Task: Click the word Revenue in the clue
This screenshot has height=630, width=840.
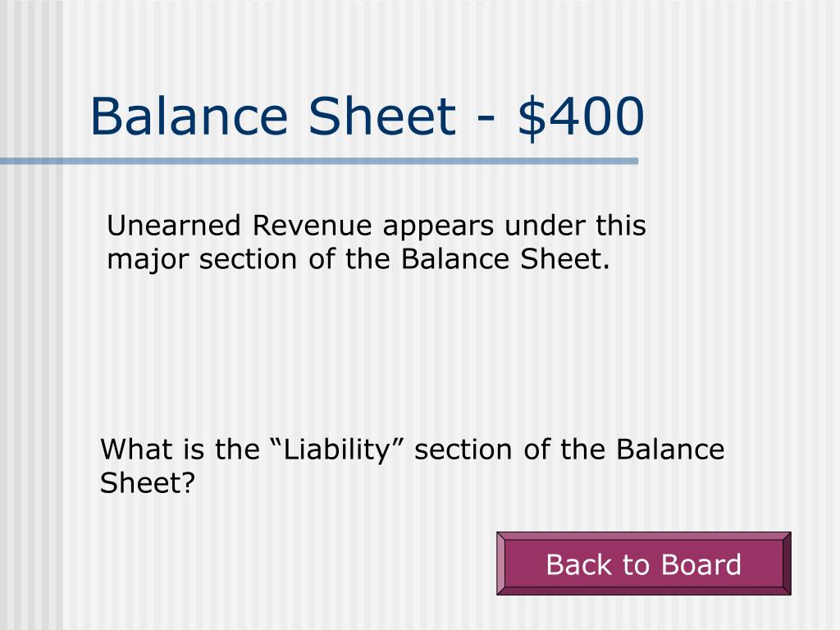Action: pos(312,226)
